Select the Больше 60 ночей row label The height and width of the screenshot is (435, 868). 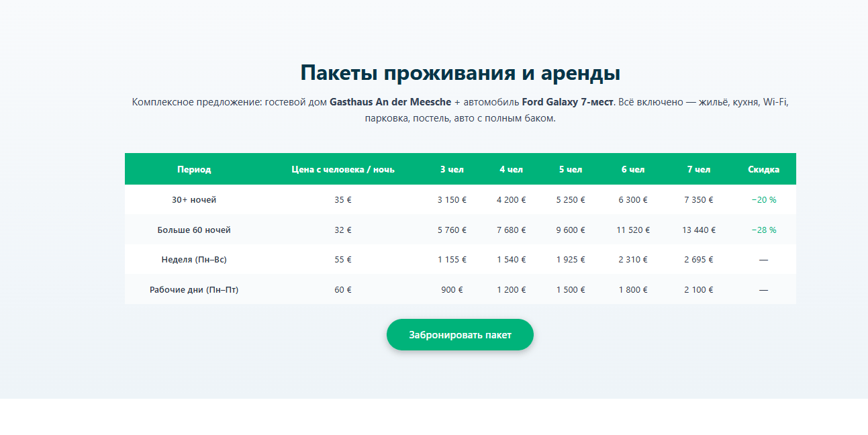pyautogui.click(x=194, y=230)
